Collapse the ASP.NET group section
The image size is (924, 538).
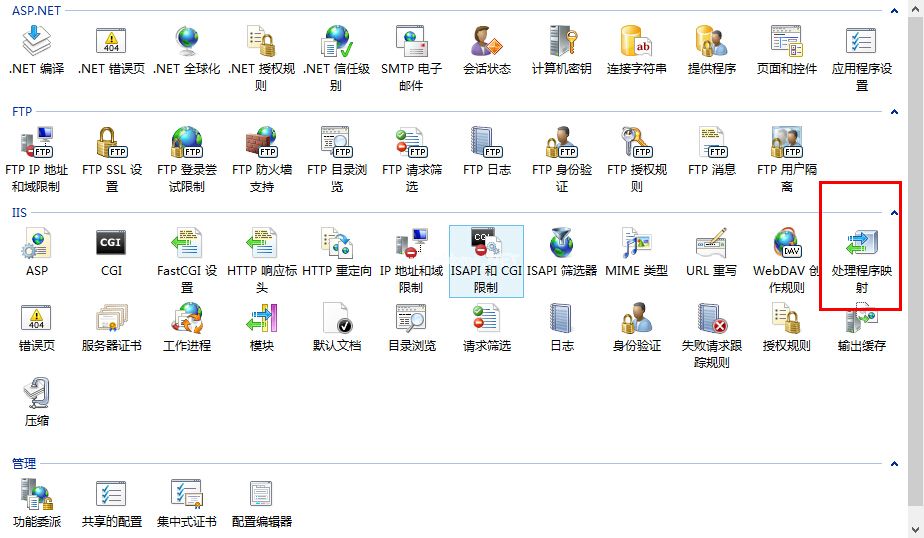(x=894, y=11)
